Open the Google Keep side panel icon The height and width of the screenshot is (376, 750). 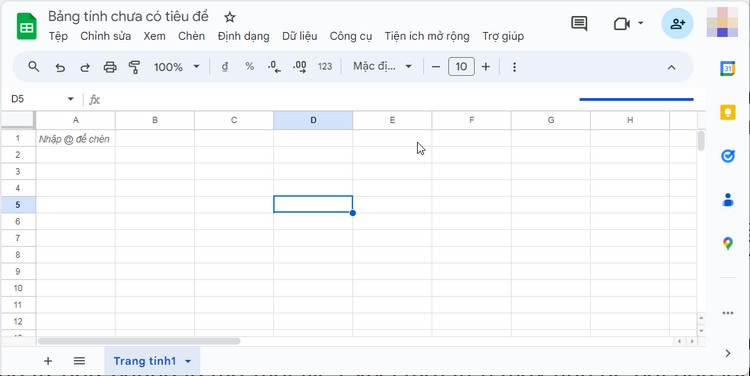click(728, 112)
